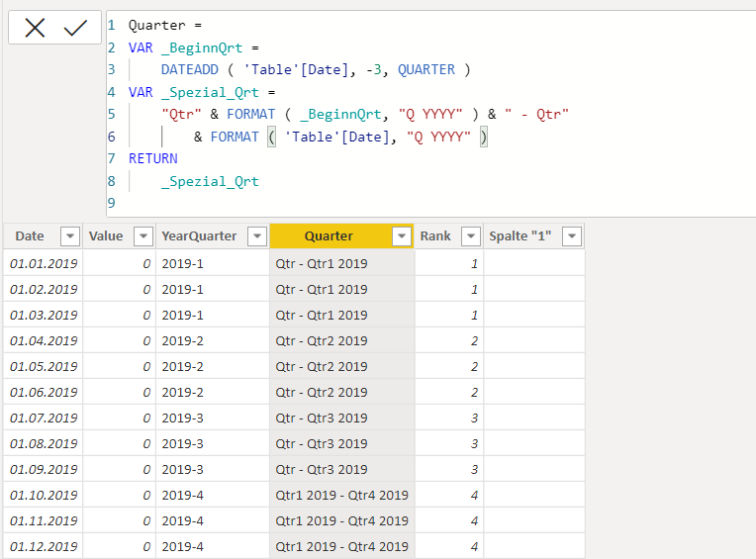The height and width of the screenshot is (559, 756).
Task: Click the Rank value in the 01.08.2019 row
Action: [x=448, y=443]
